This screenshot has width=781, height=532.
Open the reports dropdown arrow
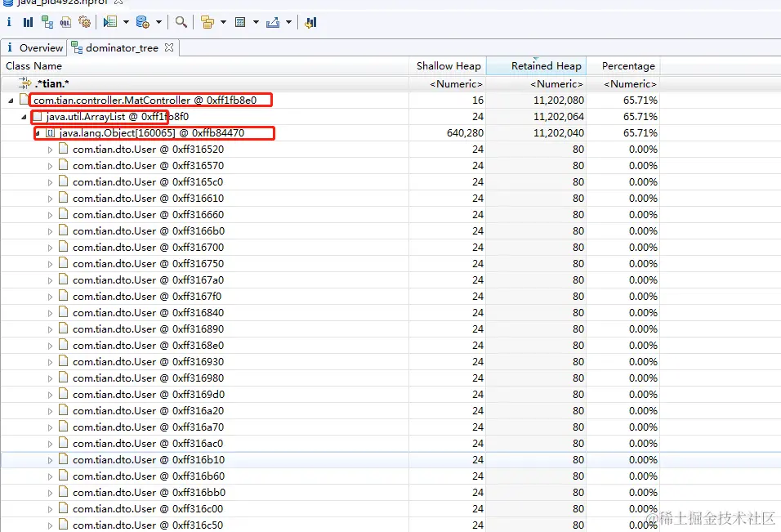click(126, 22)
